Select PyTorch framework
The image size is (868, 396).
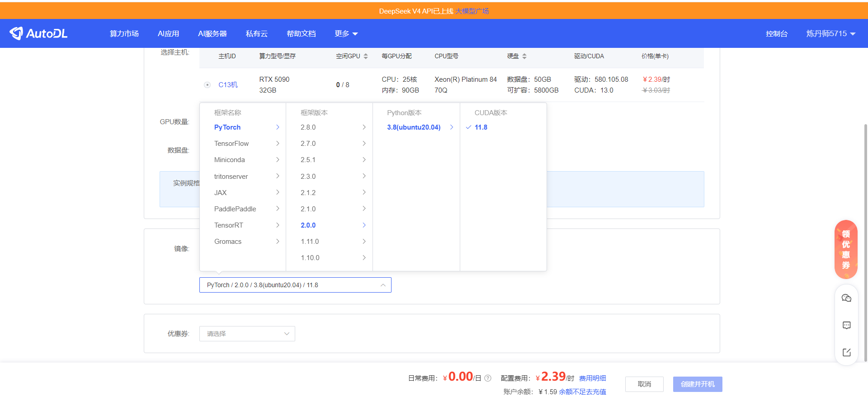pos(243,127)
